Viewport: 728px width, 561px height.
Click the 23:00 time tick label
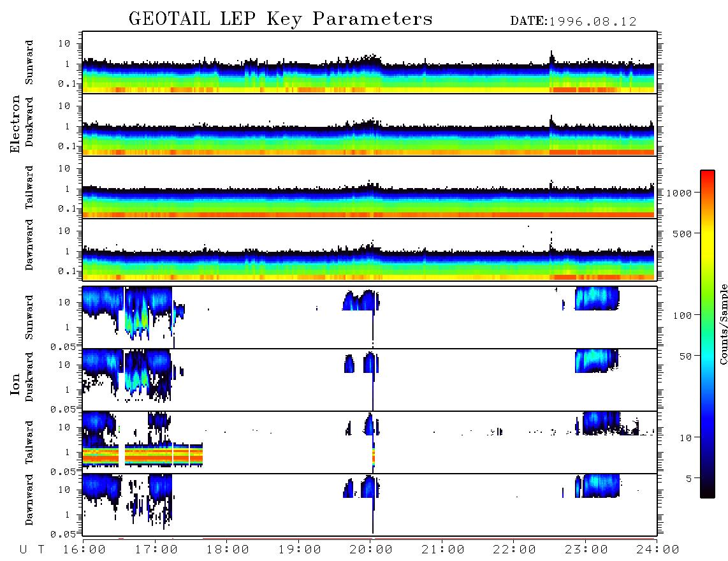[586, 550]
